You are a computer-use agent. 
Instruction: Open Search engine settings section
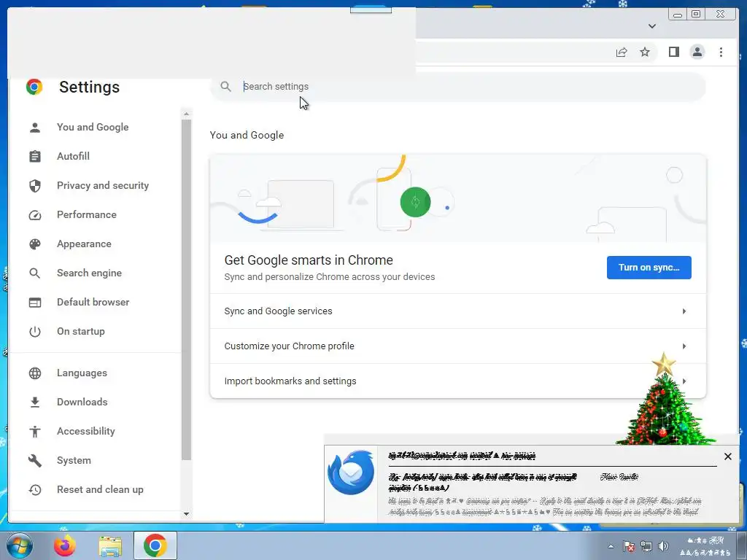pyautogui.click(x=89, y=273)
